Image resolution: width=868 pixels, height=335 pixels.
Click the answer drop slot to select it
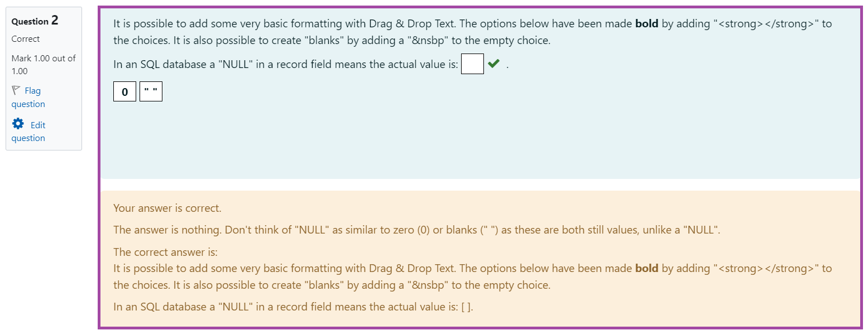tap(472, 64)
